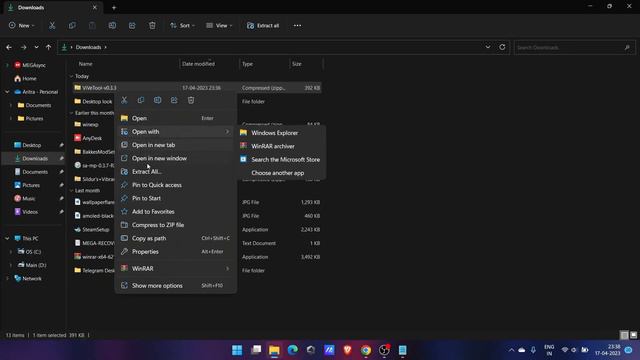
Task: Open the Windows Start menu
Action: click(x=237, y=350)
